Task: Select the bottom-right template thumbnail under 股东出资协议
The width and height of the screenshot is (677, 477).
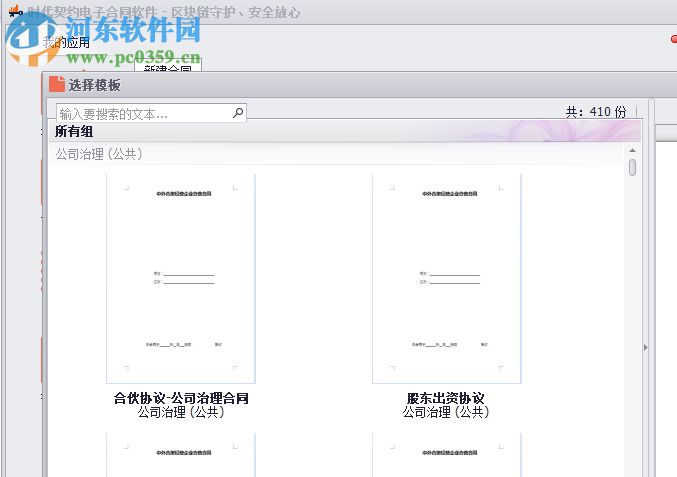Action: pyautogui.click(x=447, y=455)
